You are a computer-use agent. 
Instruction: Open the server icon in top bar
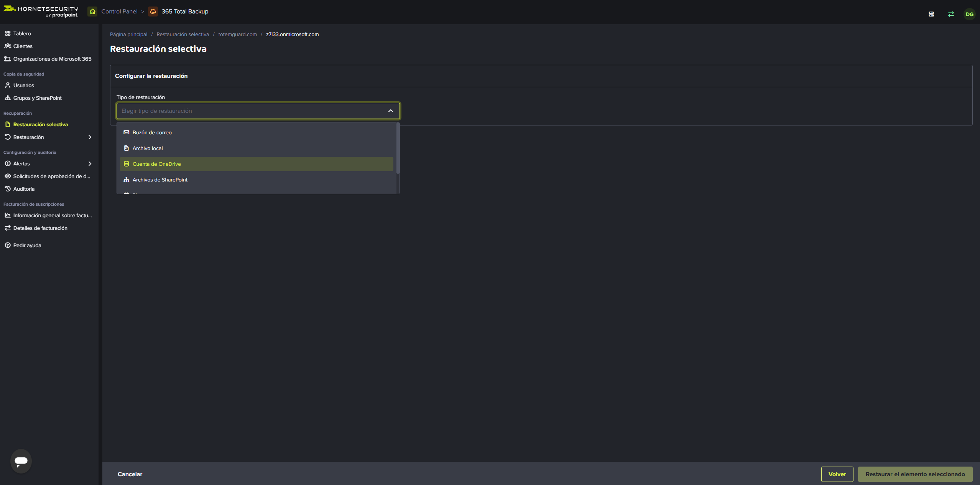931,14
